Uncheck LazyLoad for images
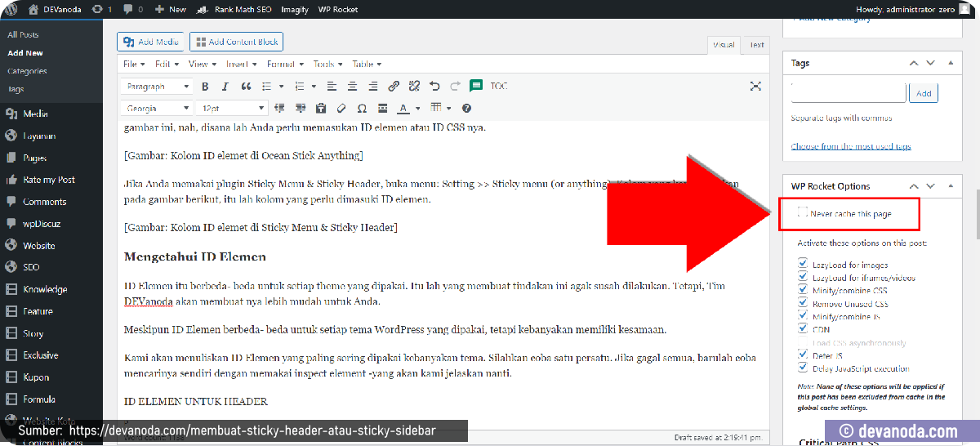The height and width of the screenshot is (446, 980). click(803, 263)
